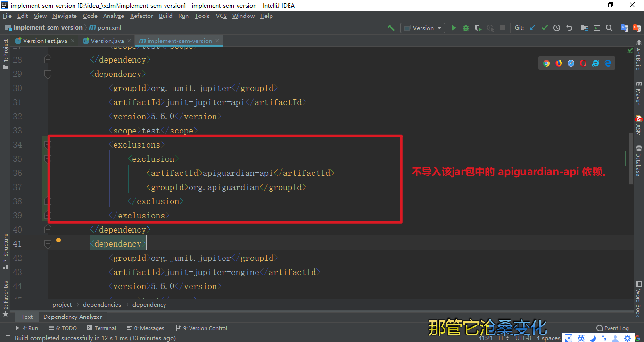Open the Database side panel
The image size is (644, 342).
point(638,161)
